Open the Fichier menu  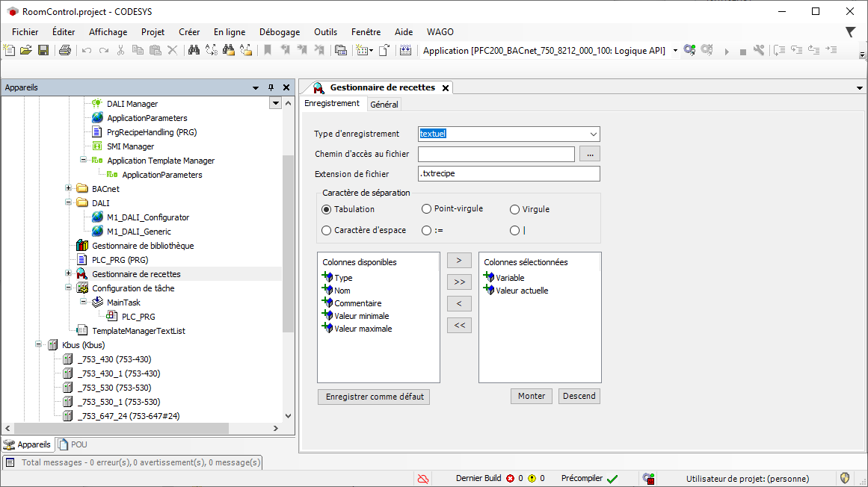[25, 32]
